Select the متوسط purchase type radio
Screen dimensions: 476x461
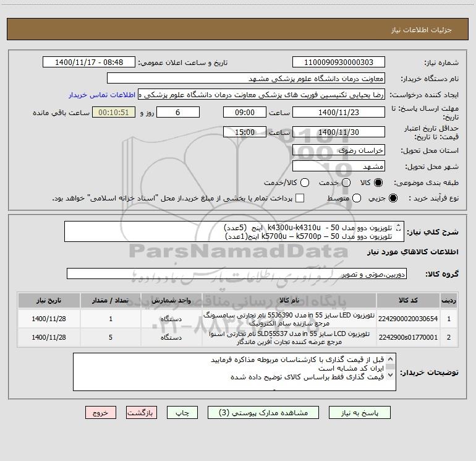[357, 198]
